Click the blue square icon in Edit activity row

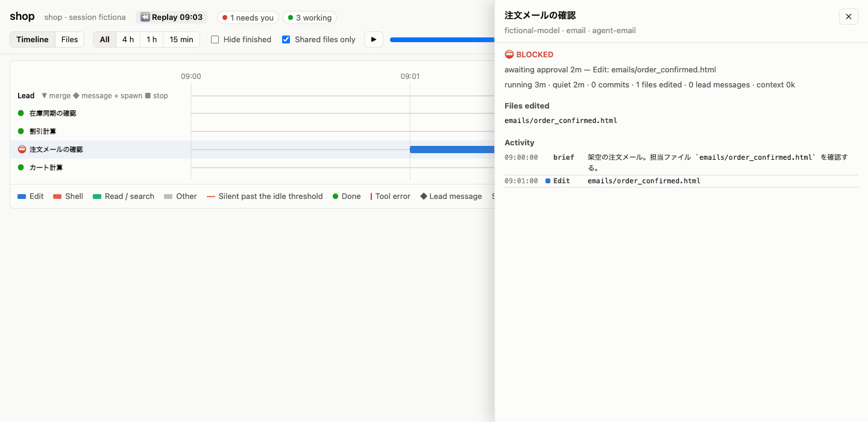[x=548, y=181]
